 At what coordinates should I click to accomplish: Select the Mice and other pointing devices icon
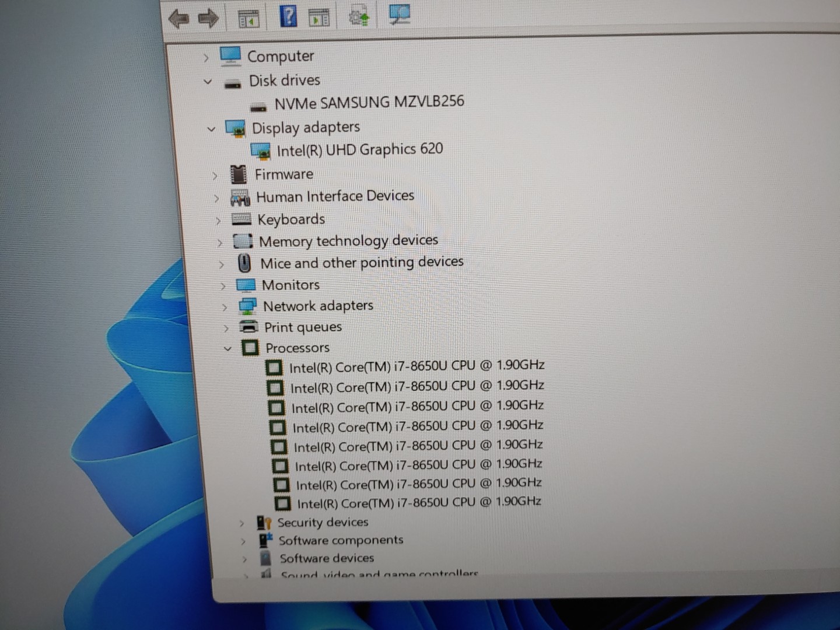click(244, 263)
